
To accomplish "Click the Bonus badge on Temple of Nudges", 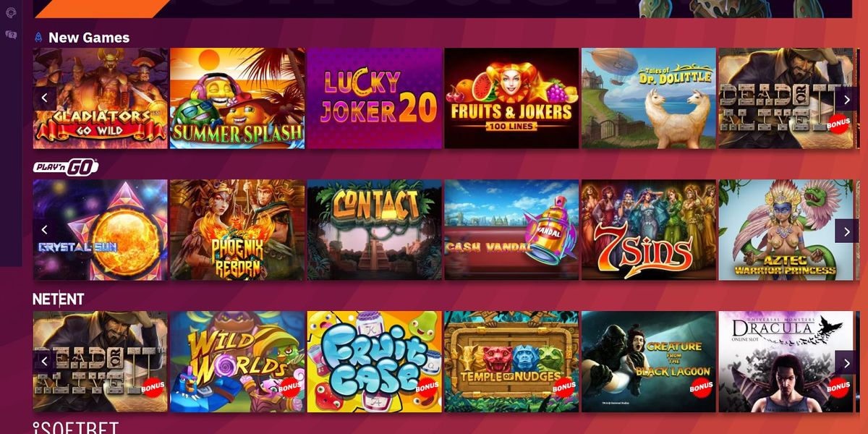I will pos(564,387).
